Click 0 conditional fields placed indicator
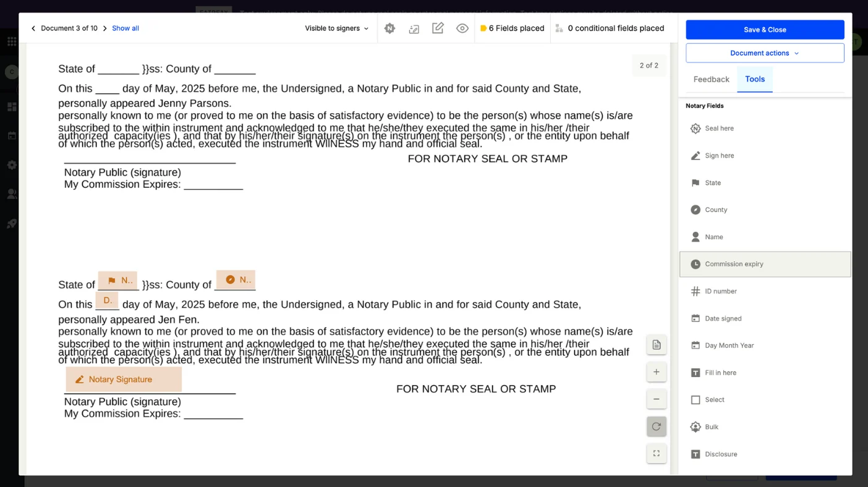 point(610,28)
